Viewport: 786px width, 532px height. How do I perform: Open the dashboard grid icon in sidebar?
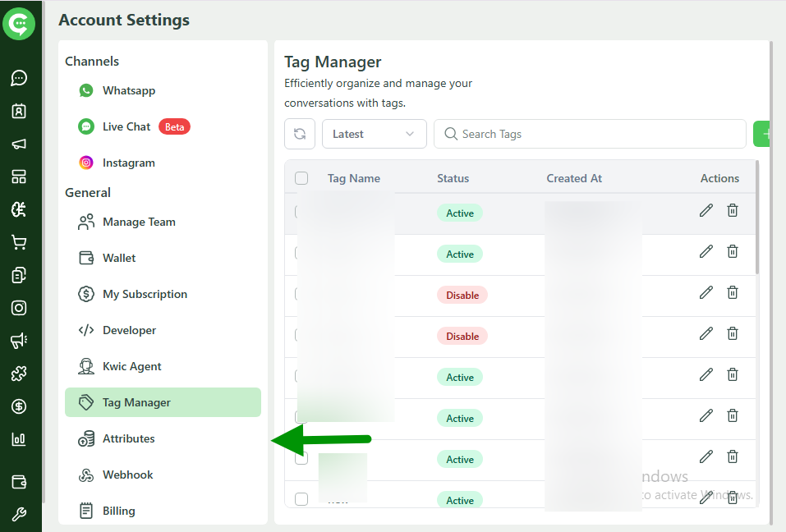(19, 177)
